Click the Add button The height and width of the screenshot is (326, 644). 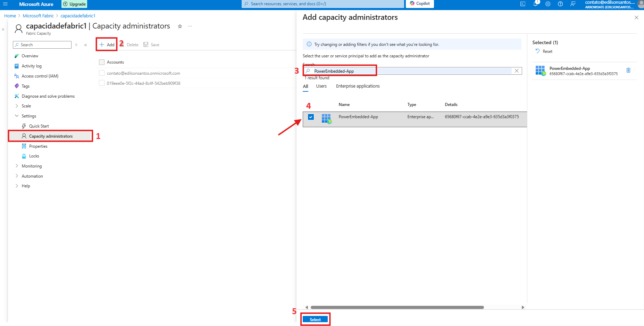pos(107,45)
